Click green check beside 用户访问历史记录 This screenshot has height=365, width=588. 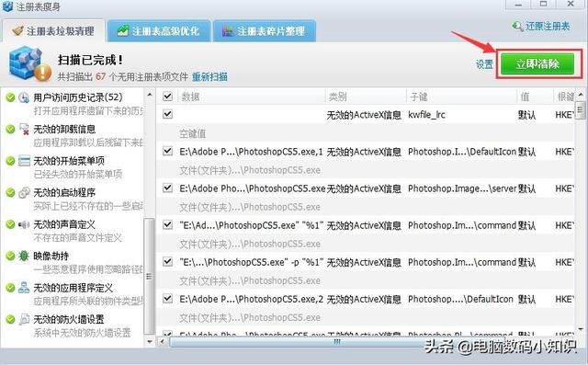pos(10,97)
